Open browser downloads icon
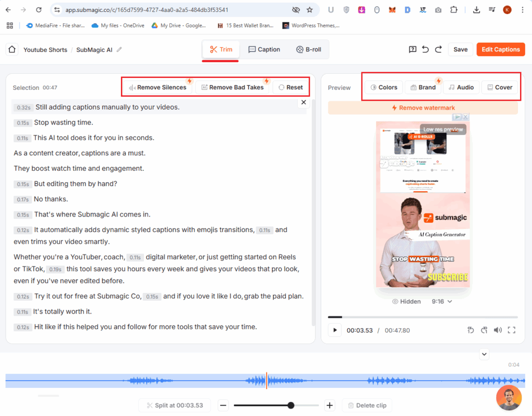This screenshot has height=416, width=532. (x=476, y=10)
